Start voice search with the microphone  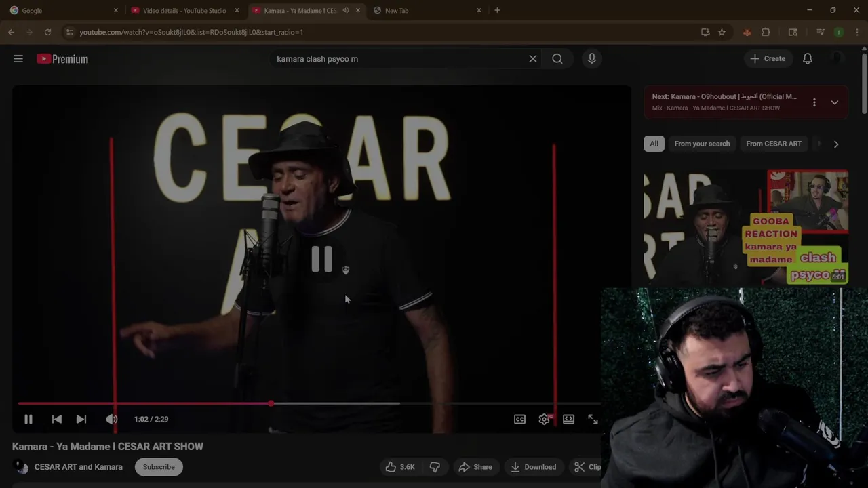592,59
